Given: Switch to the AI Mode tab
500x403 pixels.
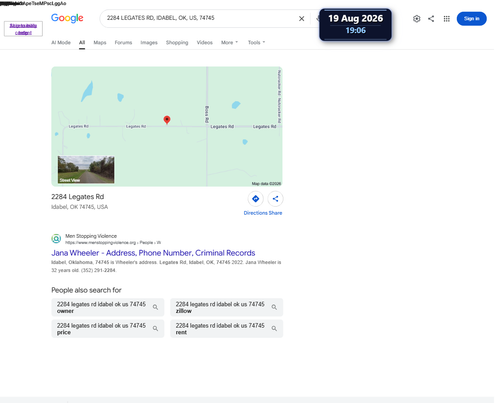Looking at the screenshot, I should coord(61,42).
